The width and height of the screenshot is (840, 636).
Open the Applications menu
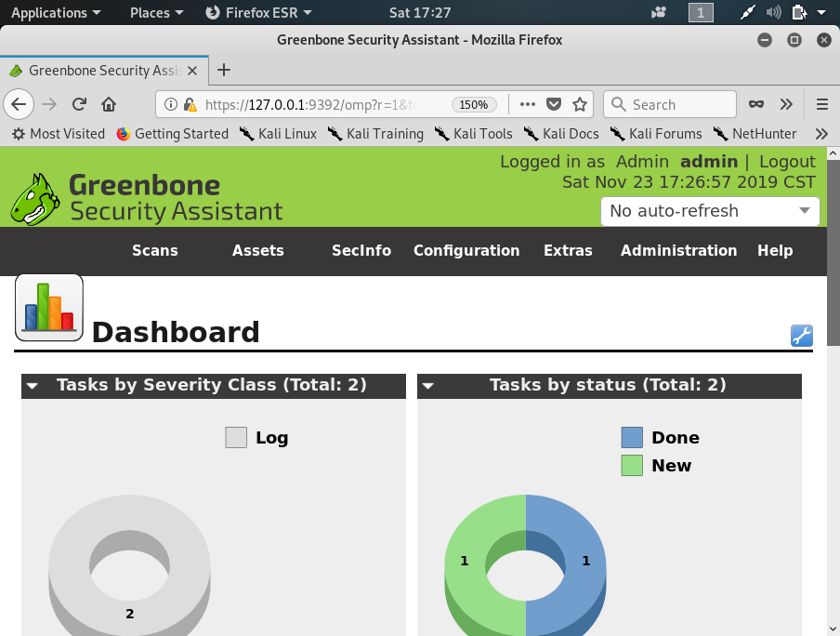click(x=56, y=12)
